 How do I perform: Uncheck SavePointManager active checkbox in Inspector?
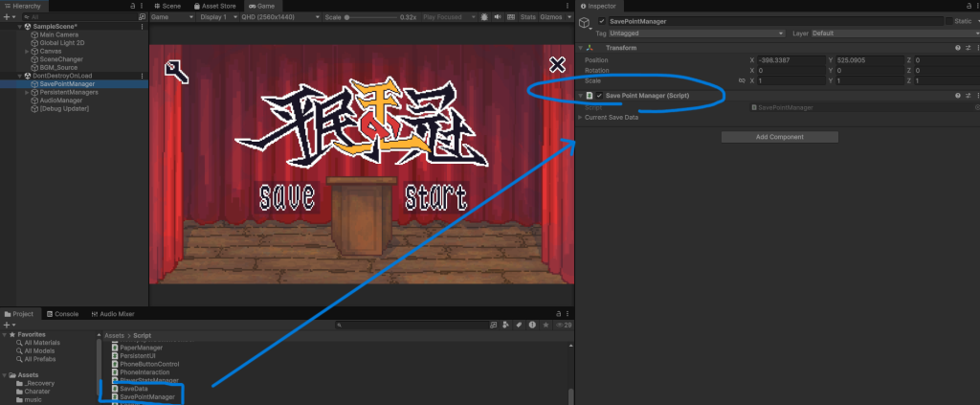pos(602,21)
